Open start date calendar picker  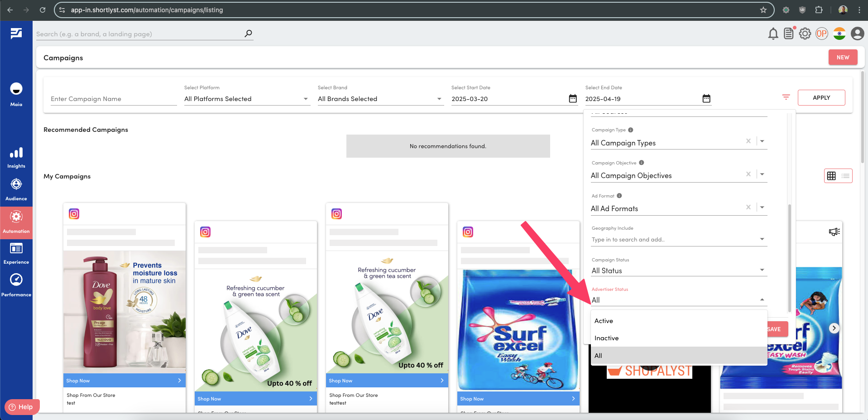click(573, 98)
